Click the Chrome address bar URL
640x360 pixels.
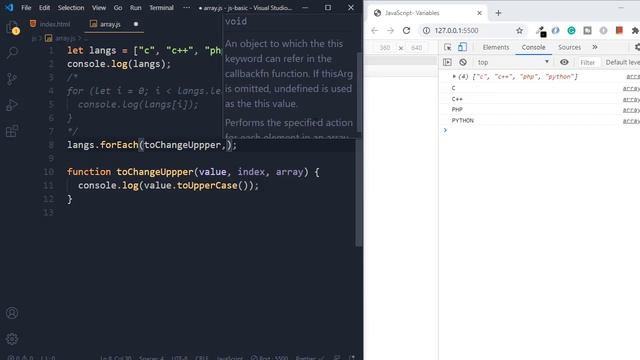pyautogui.click(x=456, y=31)
